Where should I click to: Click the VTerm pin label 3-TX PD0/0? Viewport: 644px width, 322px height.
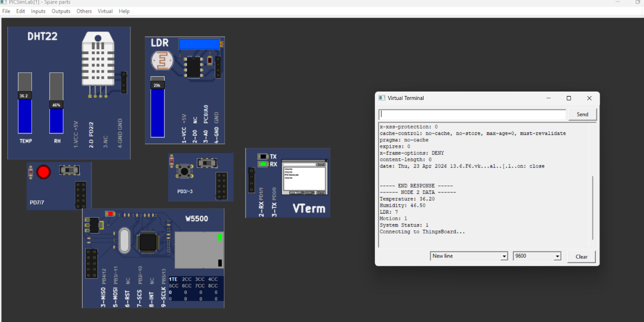[274, 202]
